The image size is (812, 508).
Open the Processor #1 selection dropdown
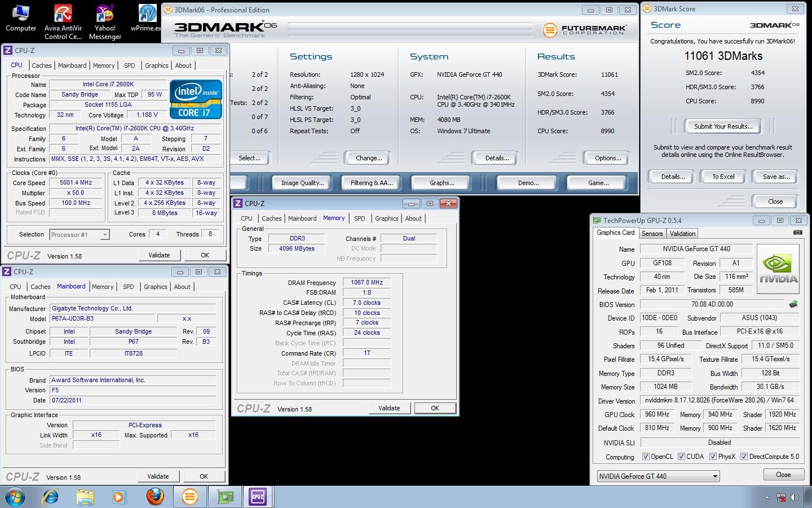(x=79, y=235)
